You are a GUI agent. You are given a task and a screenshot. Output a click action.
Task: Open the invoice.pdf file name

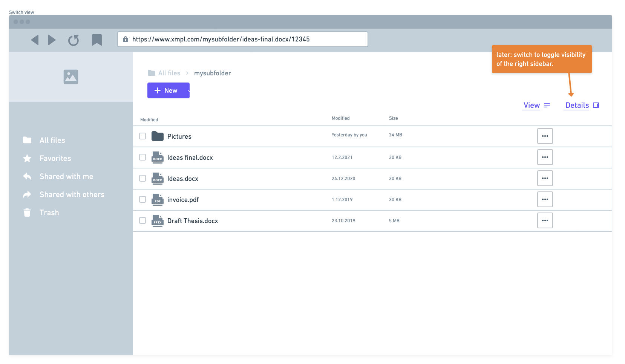pos(183,200)
